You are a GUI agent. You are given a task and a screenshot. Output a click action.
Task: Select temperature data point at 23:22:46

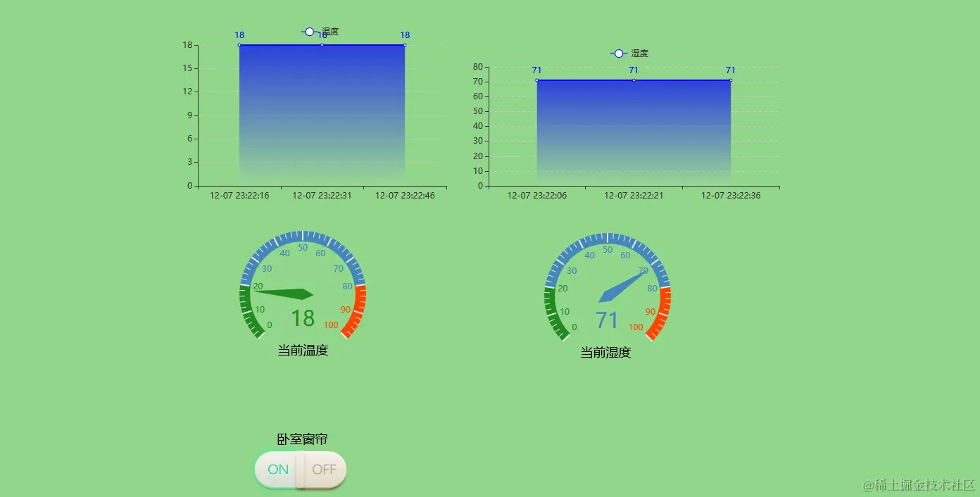click(x=405, y=45)
